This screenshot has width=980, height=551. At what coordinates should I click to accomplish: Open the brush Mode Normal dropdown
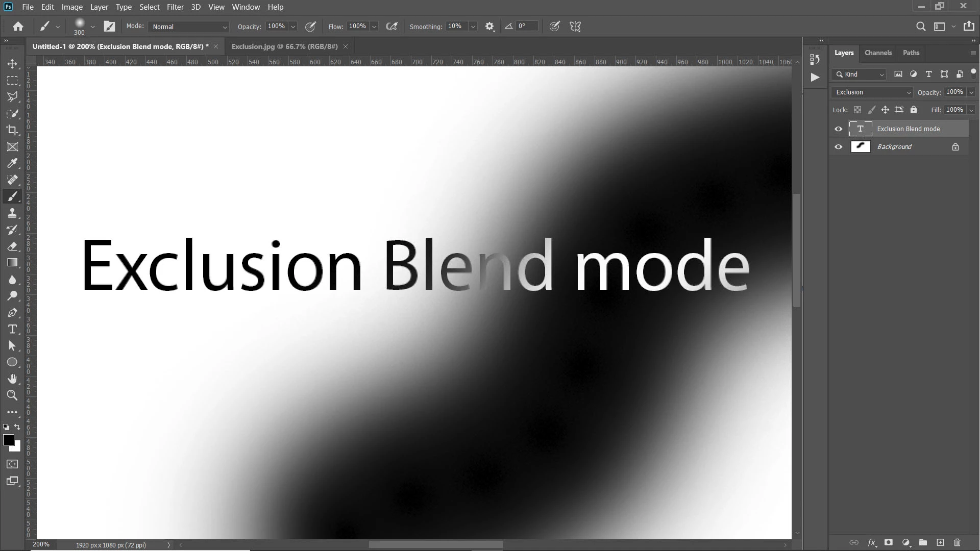pyautogui.click(x=189, y=27)
